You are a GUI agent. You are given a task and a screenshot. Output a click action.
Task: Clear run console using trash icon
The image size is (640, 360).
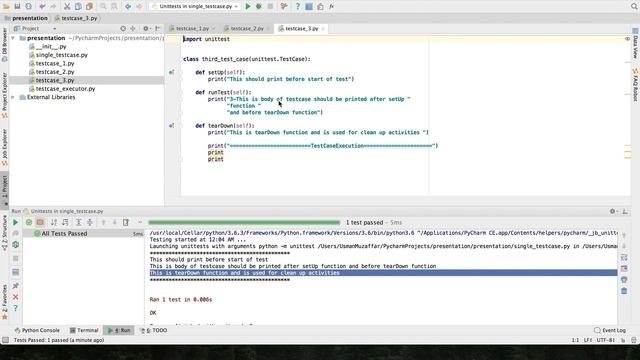coord(624,291)
